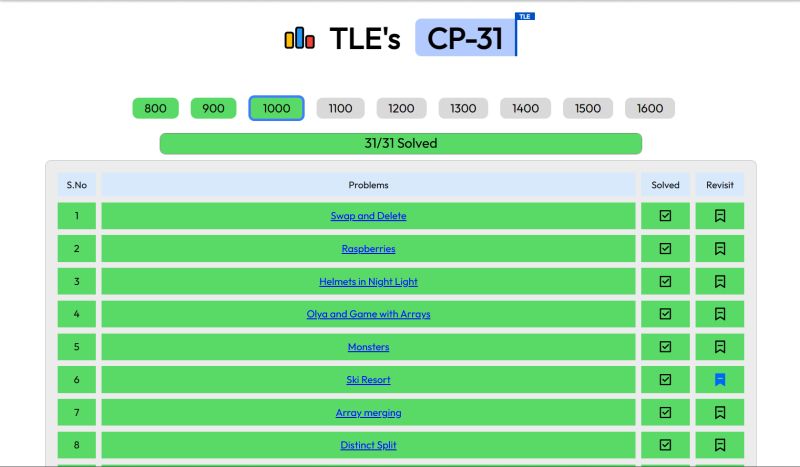Screen dimensions: 800x467
Task: Open the Monsters problem link
Action: 368,347
